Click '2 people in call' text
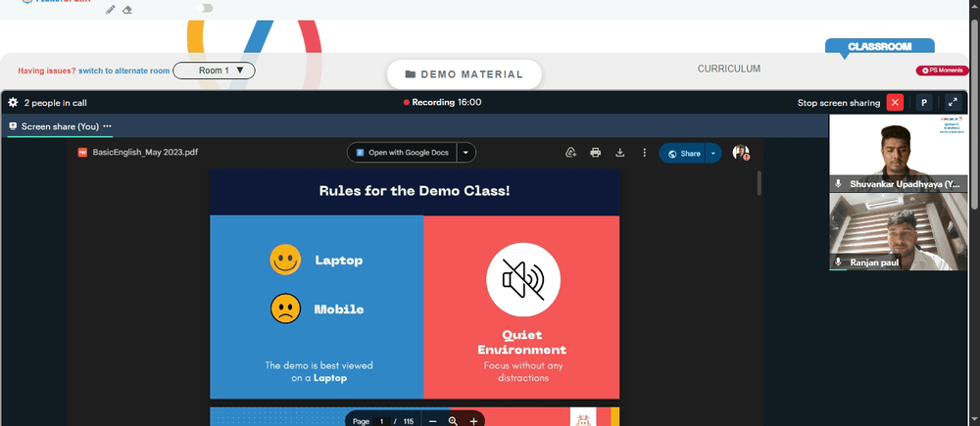The width and height of the screenshot is (980, 426). pyautogui.click(x=56, y=103)
